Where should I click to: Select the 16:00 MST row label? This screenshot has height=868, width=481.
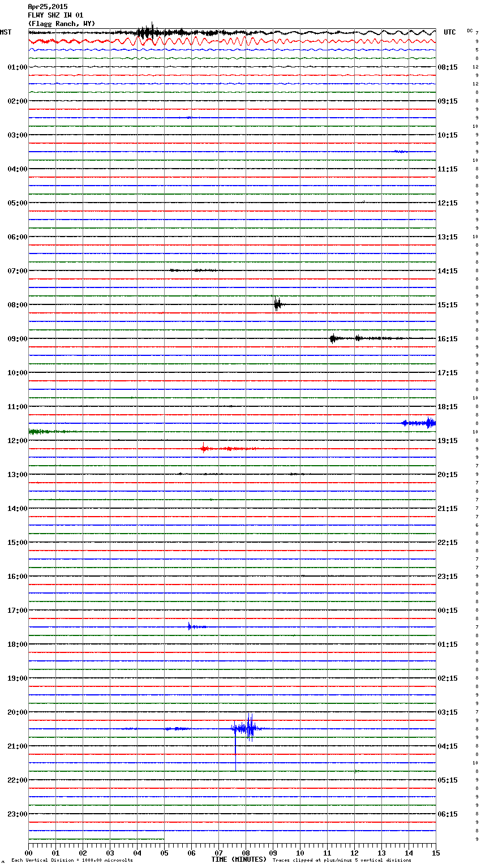tap(18, 577)
